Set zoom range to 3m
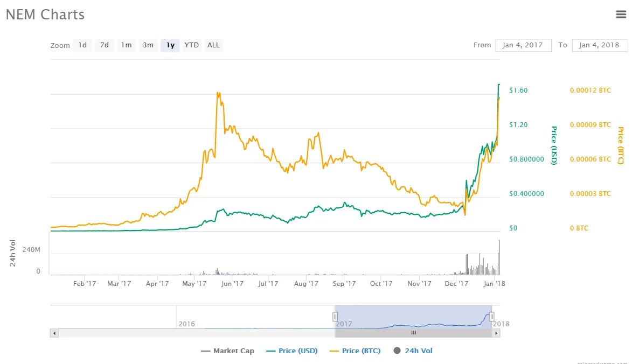This screenshot has height=364, width=639. click(148, 45)
